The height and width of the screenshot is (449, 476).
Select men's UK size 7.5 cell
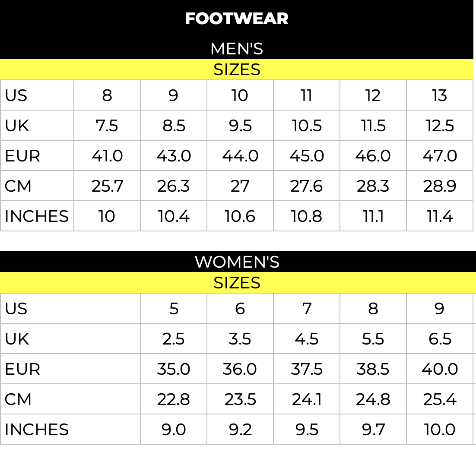[107, 126]
